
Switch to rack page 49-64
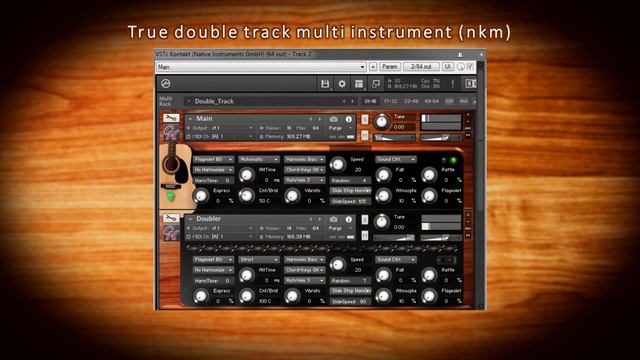(x=431, y=101)
